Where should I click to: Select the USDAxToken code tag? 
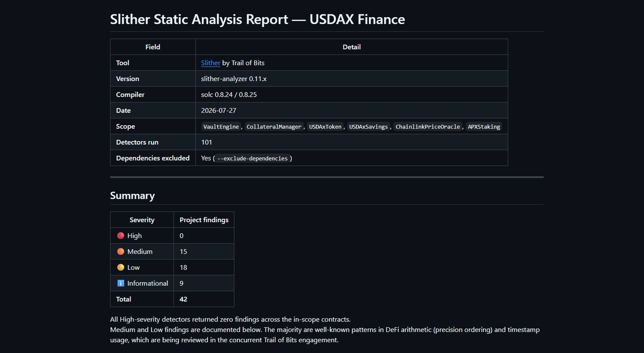(325, 127)
